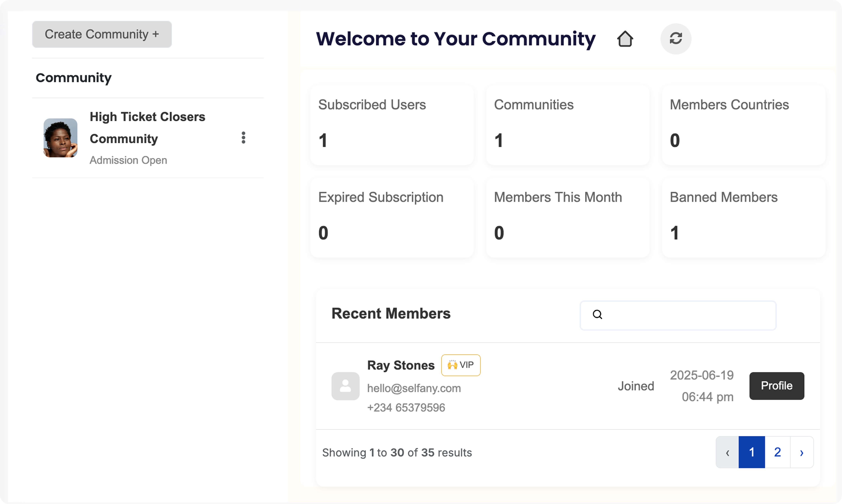Screen dimensions: 842x504
Task: Click Ray Stones' default avatar icon
Action: click(345, 386)
